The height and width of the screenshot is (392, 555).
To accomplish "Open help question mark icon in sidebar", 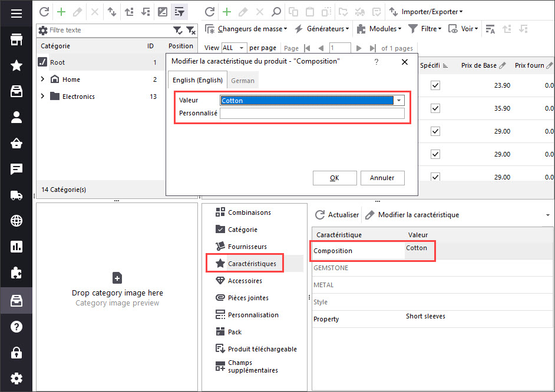I will coord(16,327).
